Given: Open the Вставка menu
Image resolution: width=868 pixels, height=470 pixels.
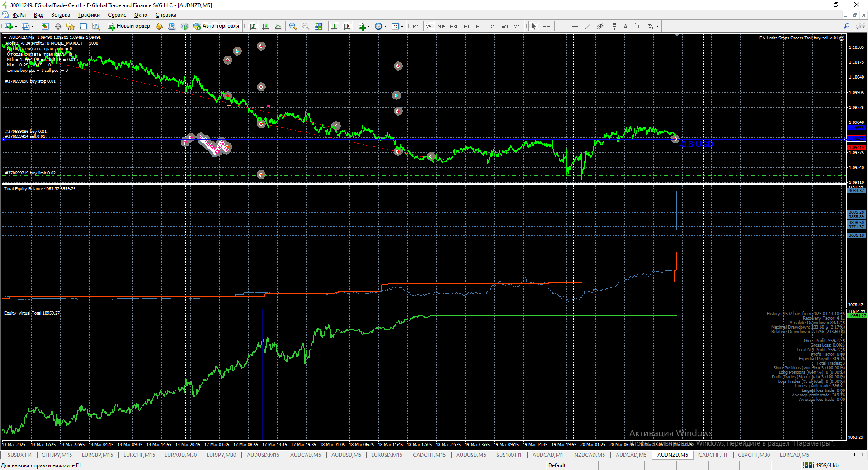Looking at the screenshot, I should pyautogui.click(x=61, y=15).
